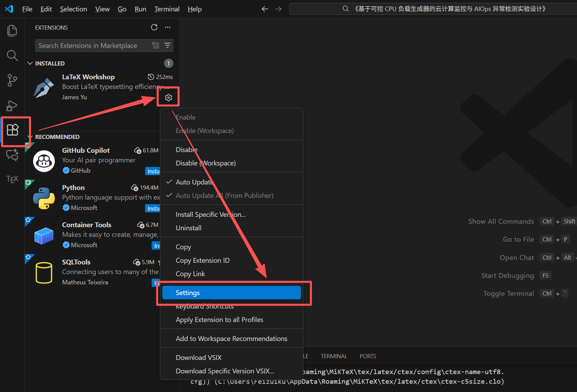Open the Container Tools extension title

87,225
